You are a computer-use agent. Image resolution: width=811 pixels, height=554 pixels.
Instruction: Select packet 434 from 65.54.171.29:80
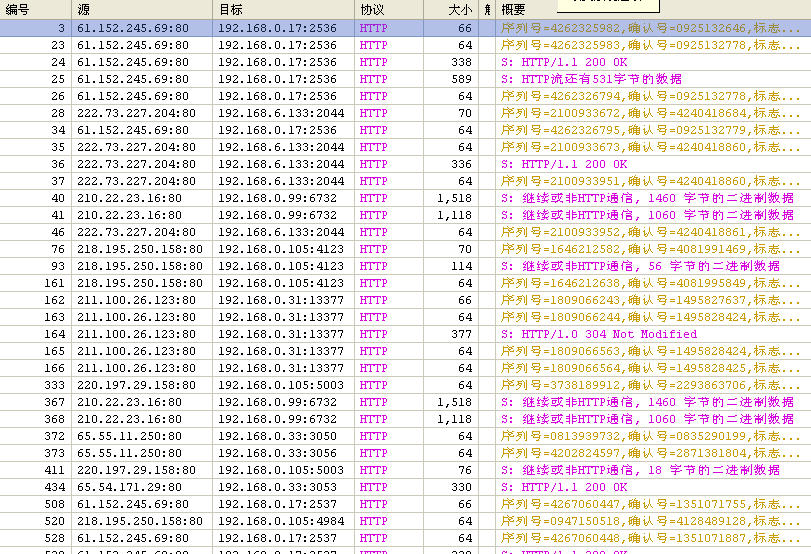click(x=300, y=488)
